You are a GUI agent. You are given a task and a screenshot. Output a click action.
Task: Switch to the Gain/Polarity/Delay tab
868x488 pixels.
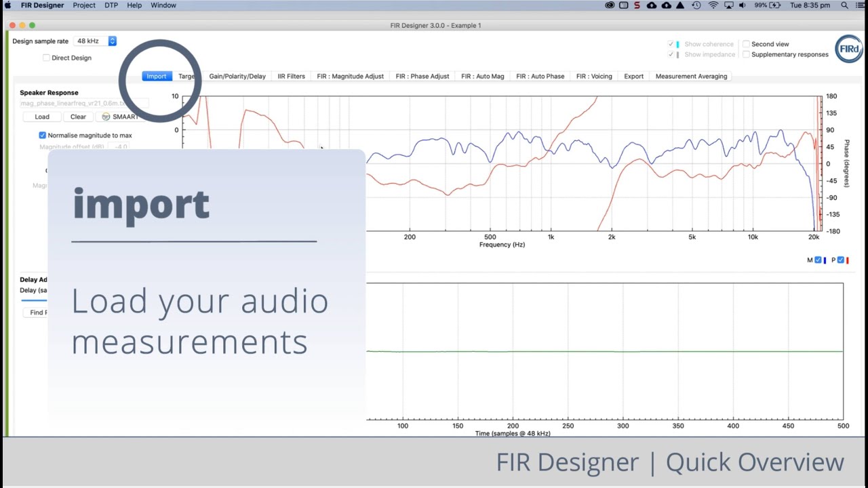click(237, 76)
